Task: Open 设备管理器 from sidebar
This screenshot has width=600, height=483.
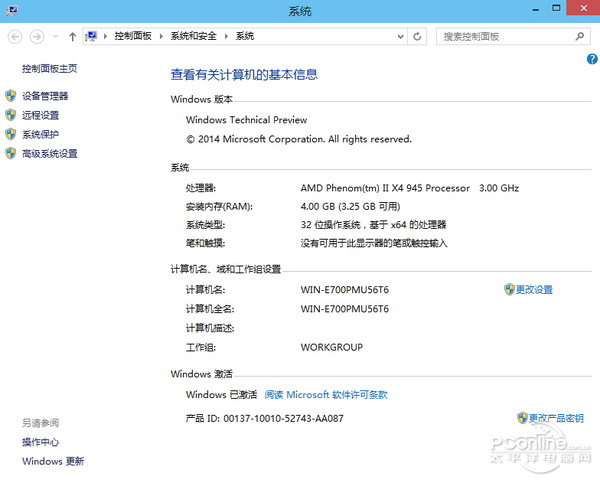Action: coord(45,96)
